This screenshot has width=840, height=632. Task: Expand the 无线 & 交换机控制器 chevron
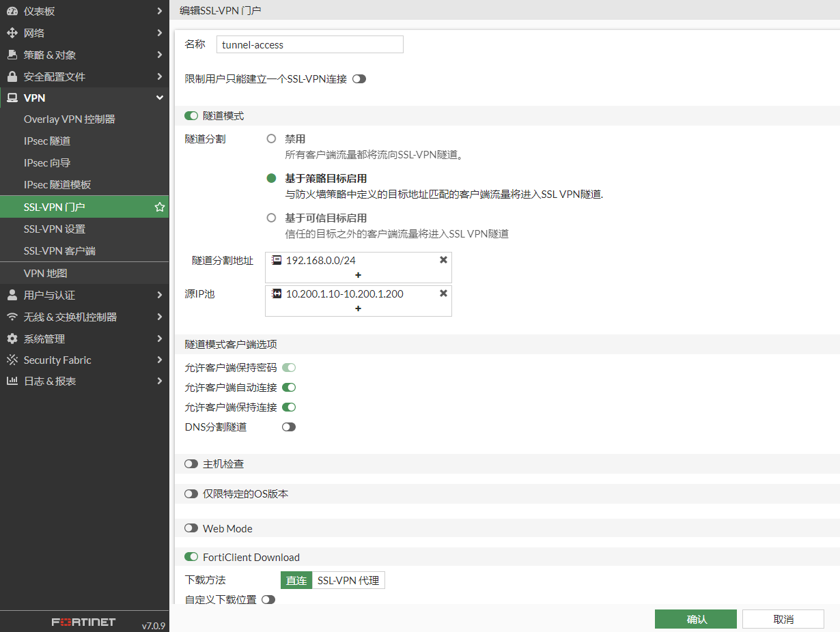pyautogui.click(x=159, y=317)
